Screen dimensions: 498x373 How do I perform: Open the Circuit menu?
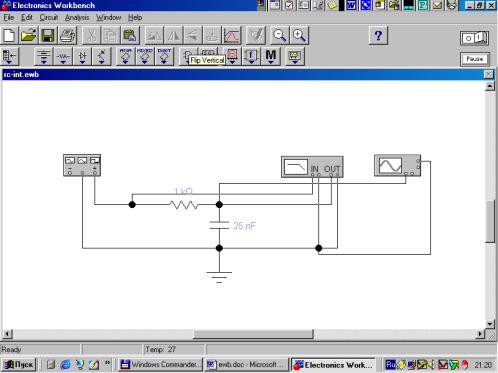pos(49,17)
